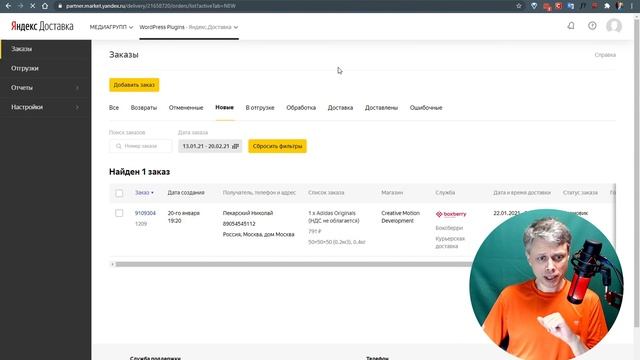This screenshot has height=360, width=640.
Task: Click Список заказа column header
Action: click(x=326, y=193)
